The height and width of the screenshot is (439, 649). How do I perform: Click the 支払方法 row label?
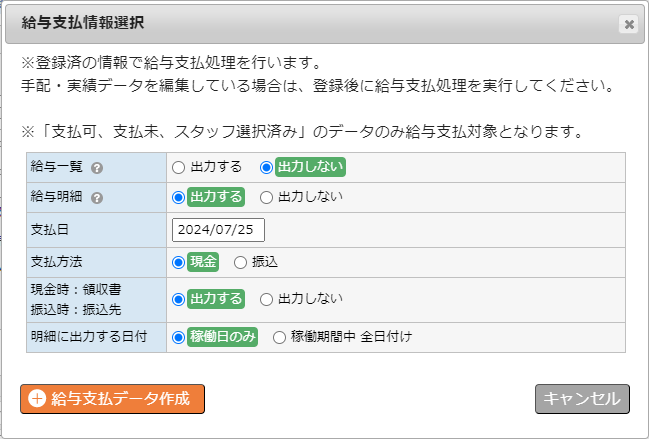pos(56,261)
